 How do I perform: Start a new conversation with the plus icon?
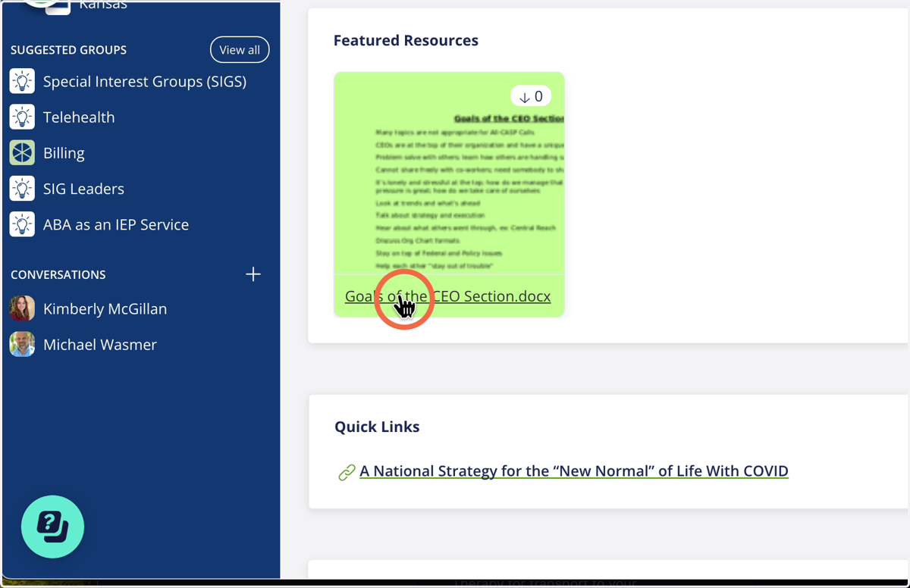tap(253, 274)
